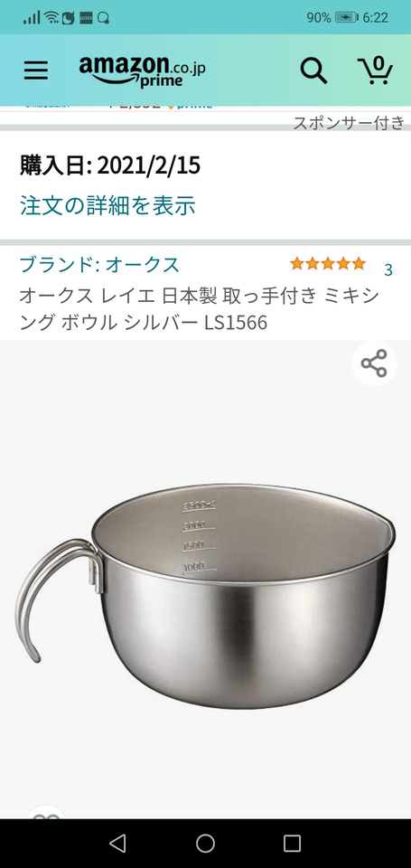Tap the battery indicator in status bar
The height and width of the screenshot is (868, 411).
(346, 18)
